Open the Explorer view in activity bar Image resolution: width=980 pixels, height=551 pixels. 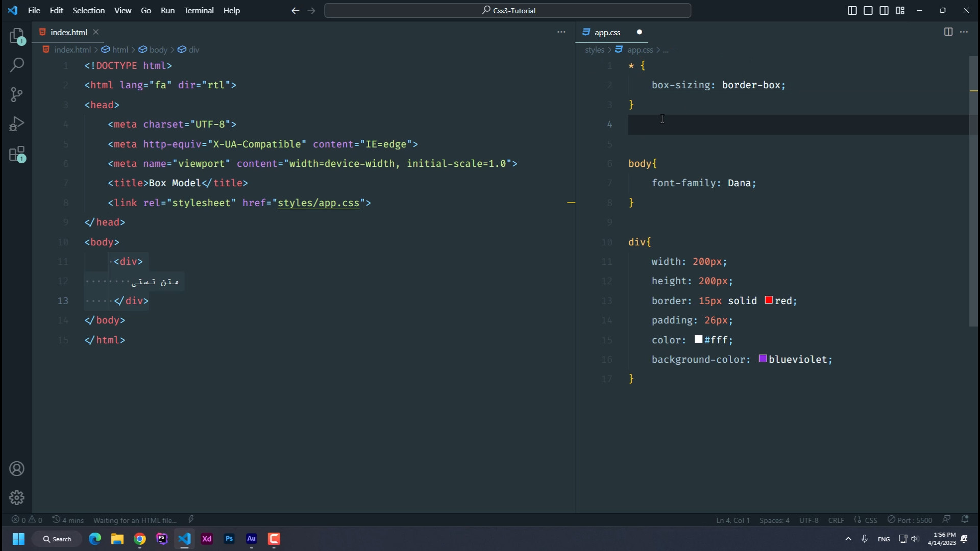click(17, 36)
